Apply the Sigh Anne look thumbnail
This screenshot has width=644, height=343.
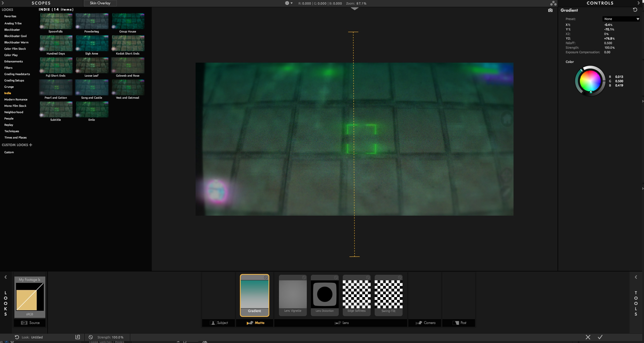[x=92, y=43]
